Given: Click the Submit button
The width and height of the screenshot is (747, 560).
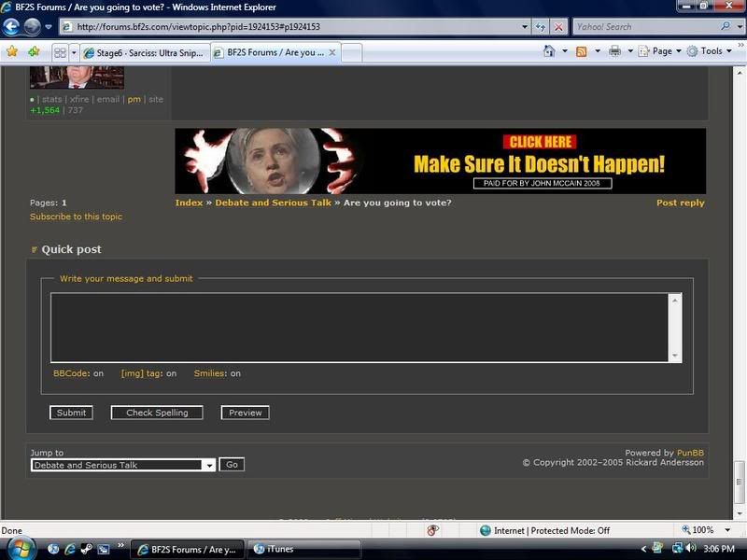Looking at the screenshot, I should 71,413.
